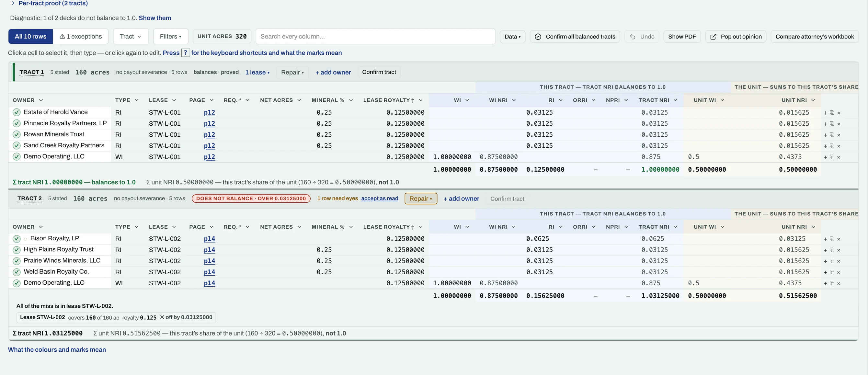Duplicate the Estate of Harold Vance row

(x=832, y=113)
